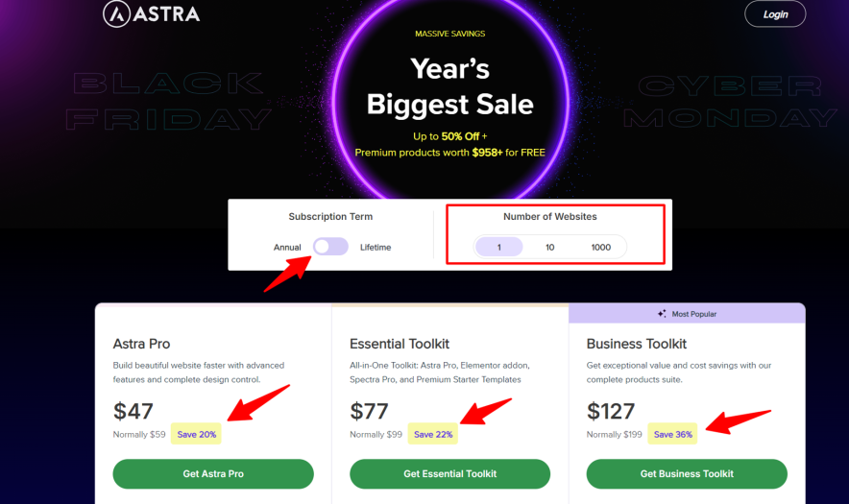Screen dimensions: 849x504
Task: Toggle the Annual/Lifetime subscription switch
Action: coord(330,247)
